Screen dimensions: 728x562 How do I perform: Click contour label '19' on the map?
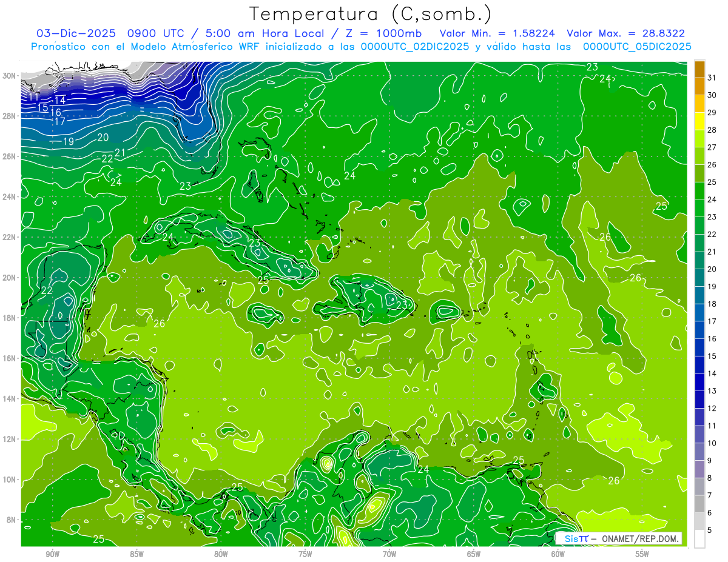[x=68, y=141]
